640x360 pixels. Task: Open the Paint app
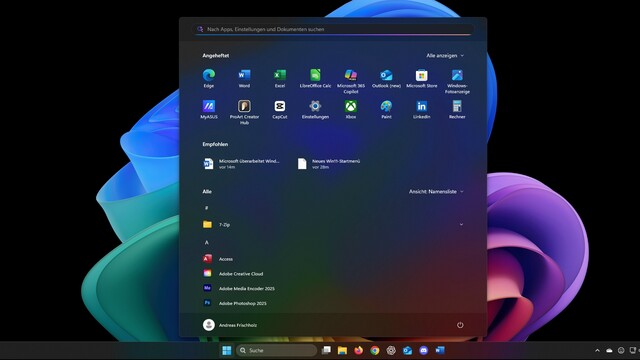point(386,109)
